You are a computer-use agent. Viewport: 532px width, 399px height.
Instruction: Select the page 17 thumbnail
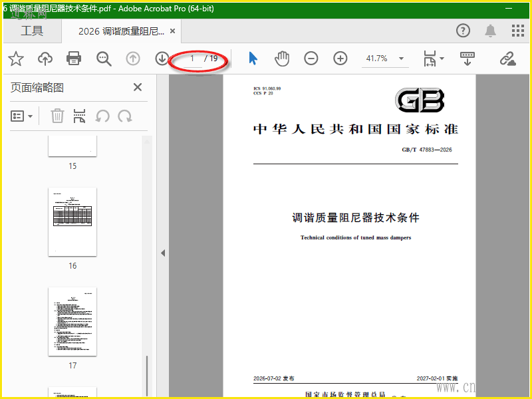(72, 322)
